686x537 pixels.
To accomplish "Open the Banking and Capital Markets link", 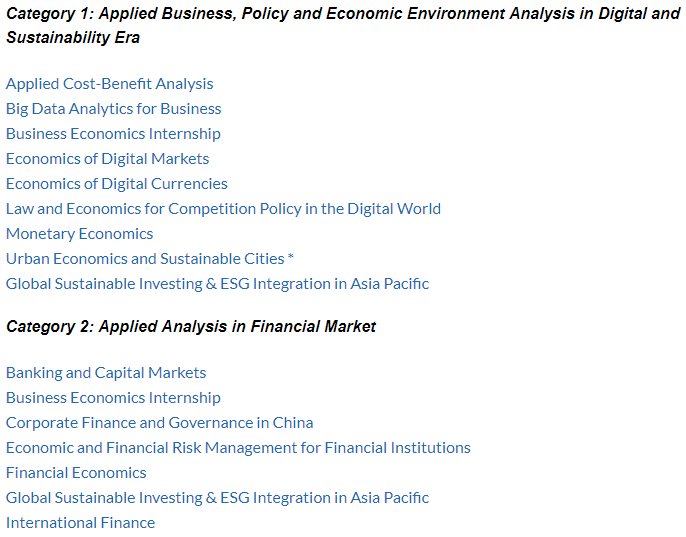I will pos(106,372).
